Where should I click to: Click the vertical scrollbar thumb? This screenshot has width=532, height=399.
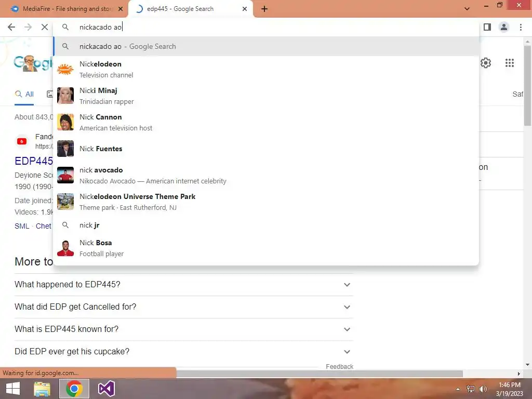[527, 85]
